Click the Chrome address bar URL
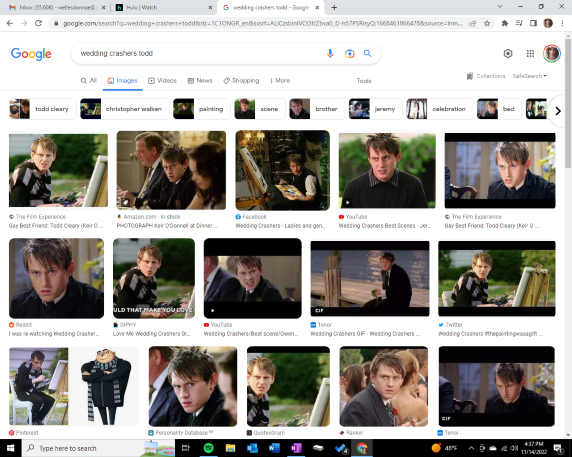 tap(263, 23)
